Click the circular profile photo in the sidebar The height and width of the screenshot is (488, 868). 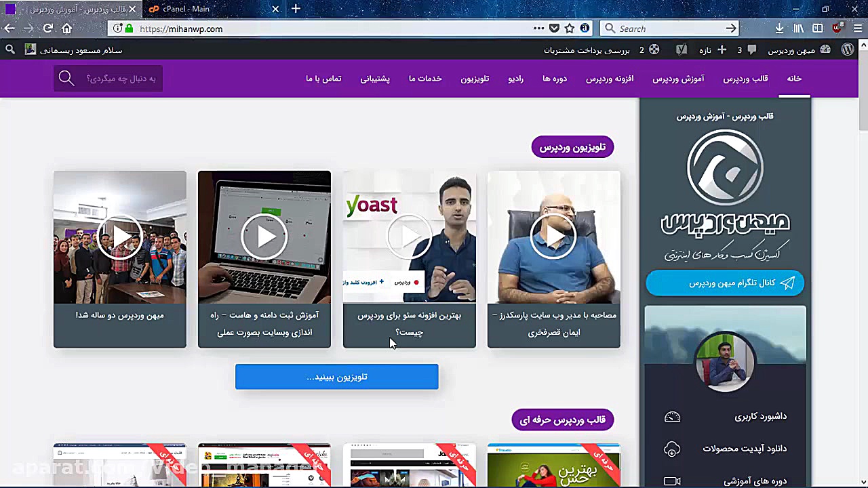coord(725,362)
